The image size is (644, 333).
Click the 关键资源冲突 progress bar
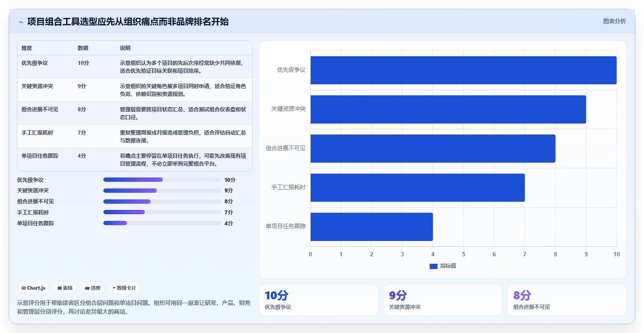tap(162, 191)
